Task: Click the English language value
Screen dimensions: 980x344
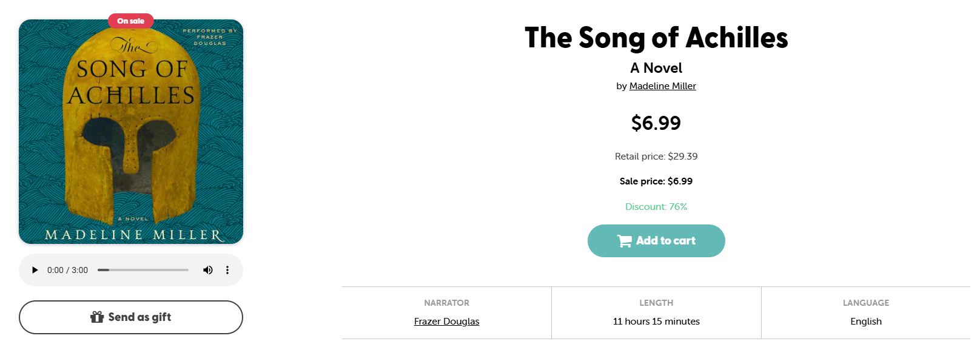Action: click(866, 322)
